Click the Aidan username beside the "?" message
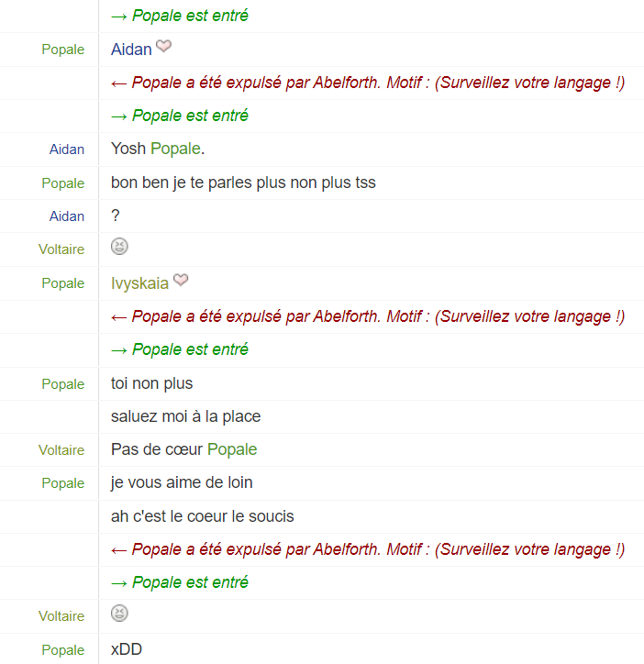 pyautogui.click(x=67, y=216)
